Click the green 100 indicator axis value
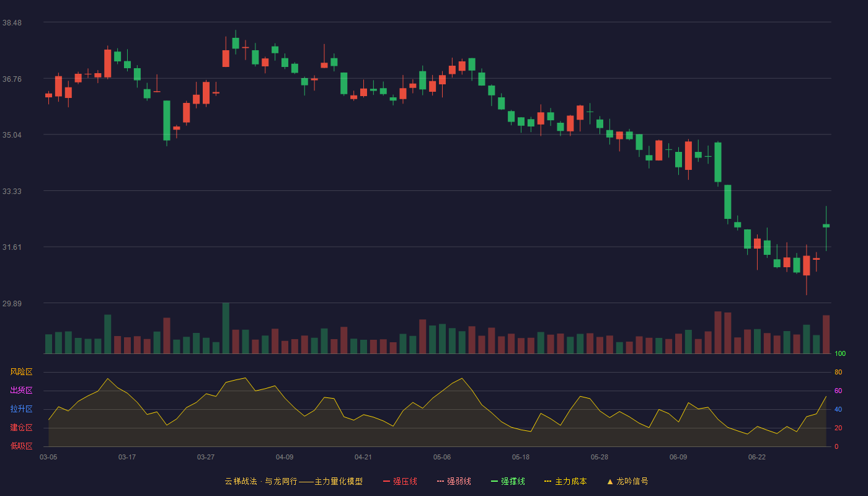Viewport: 868px width, 496px height. (840, 353)
